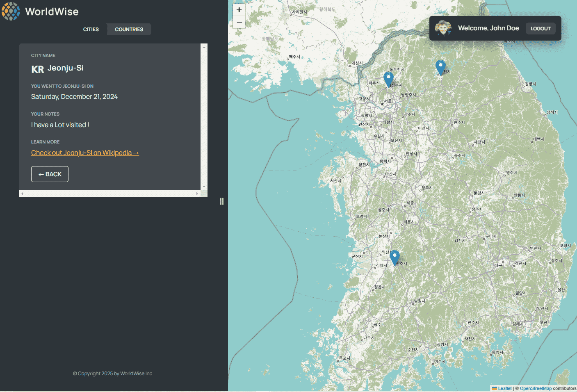The height and width of the screenshot is (392, 577).
Task: Click the horizontal scrollbar left arrow
Action: coord(22,194)
